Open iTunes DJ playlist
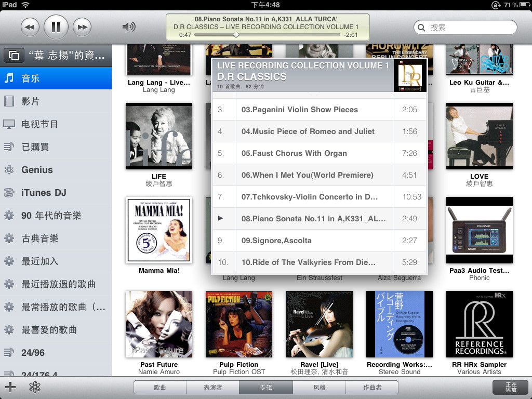Image resolution: width=532 pixels, height=399 pixels. (x=56, y=193)
